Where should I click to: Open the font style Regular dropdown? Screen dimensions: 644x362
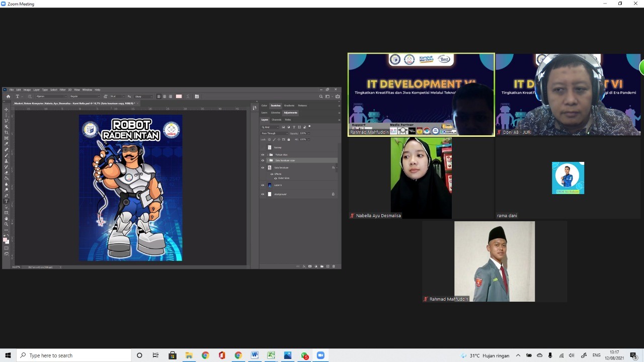pos(85,97)
